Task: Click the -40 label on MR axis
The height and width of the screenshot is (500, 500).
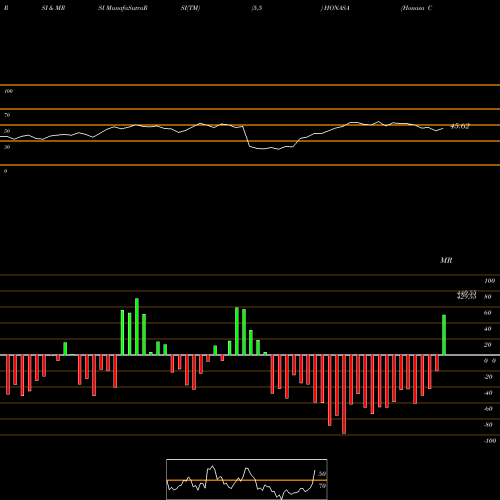Action: point(488,393)
